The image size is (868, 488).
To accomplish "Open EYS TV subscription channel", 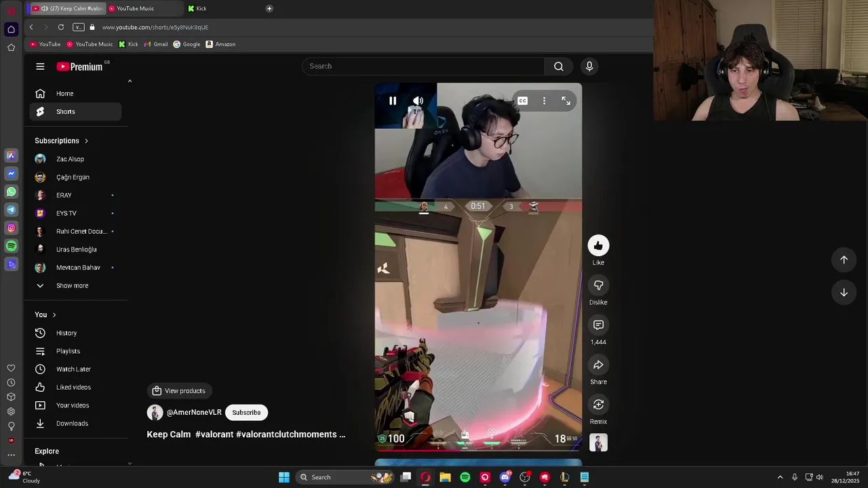I will (x=75, y=213).
